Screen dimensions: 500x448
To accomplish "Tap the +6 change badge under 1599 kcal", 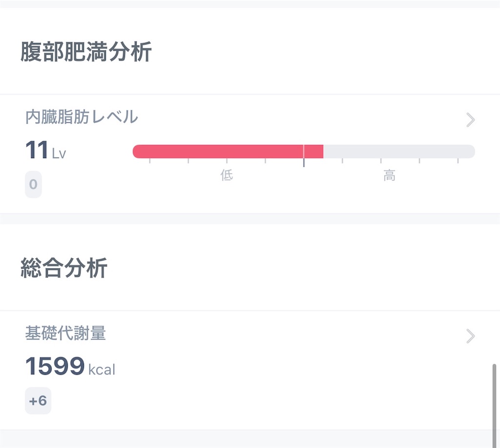I will click(38, 401).
